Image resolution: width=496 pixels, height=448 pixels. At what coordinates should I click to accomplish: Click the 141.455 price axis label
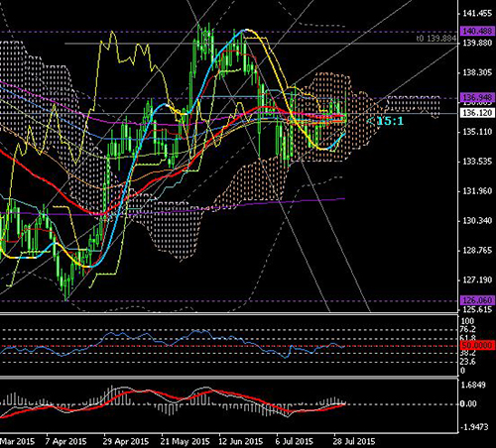477,14
